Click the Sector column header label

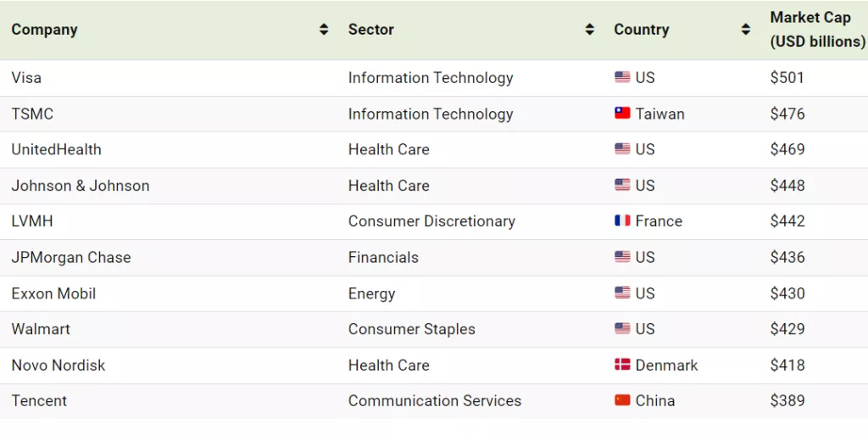click(371, 30)
